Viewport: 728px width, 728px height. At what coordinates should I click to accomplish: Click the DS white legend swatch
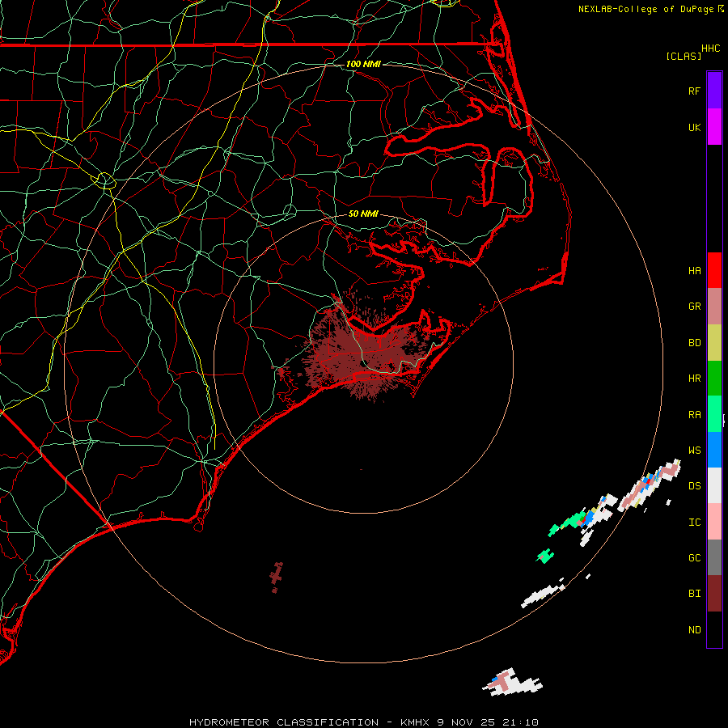pyautogui.click(x=714, y=485)
